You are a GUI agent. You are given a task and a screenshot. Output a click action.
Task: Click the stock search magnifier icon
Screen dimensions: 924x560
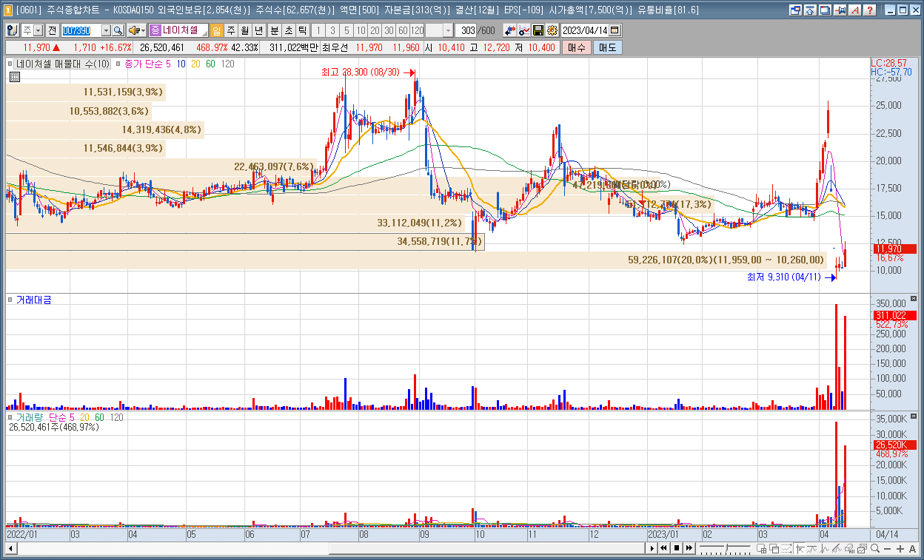tap(118, 30)
